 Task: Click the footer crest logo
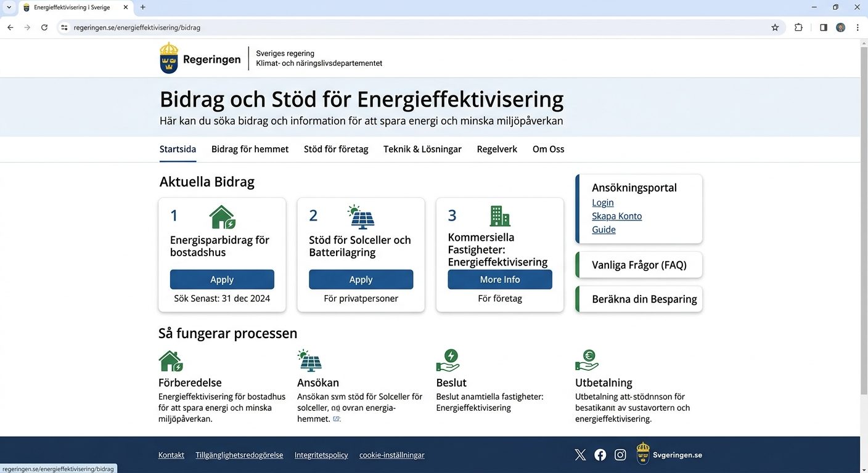tap(643, 453)
